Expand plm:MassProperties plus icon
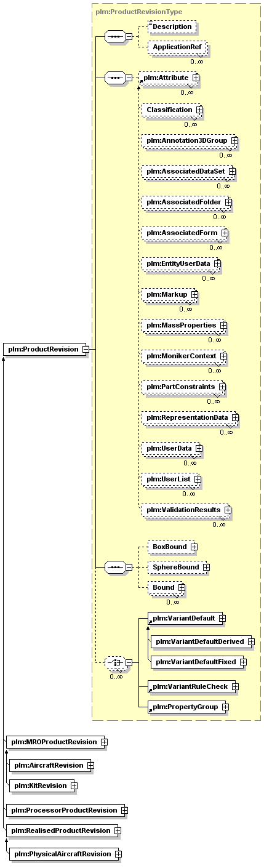The height and width of the screenshot is (868, 264). (224, 325)
